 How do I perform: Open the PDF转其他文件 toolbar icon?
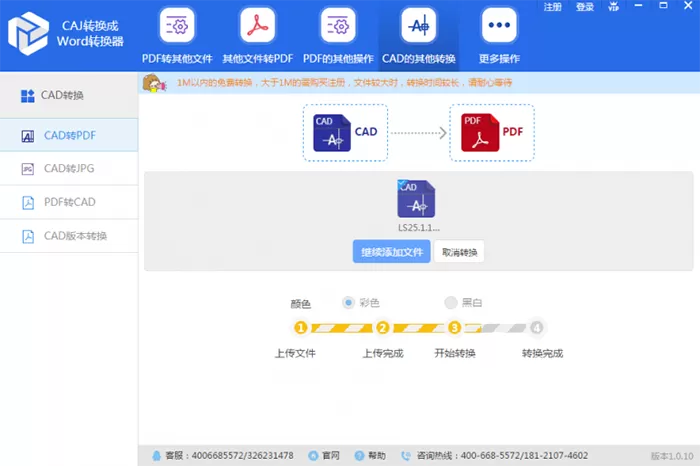click(x=177, y=25)
